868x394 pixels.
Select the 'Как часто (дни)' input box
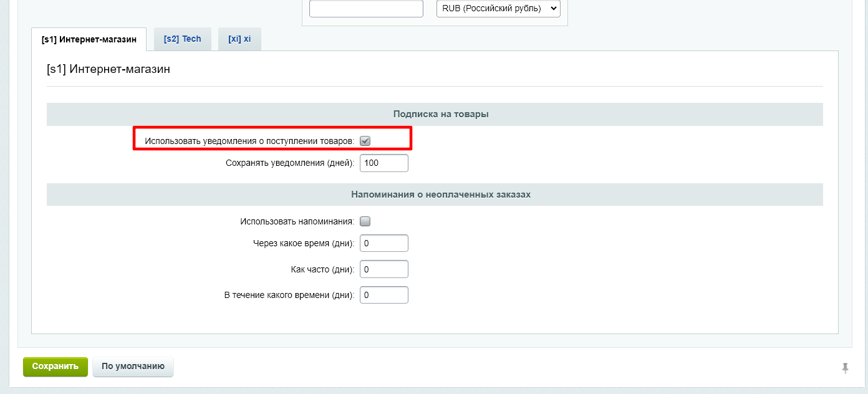[383, 269]
